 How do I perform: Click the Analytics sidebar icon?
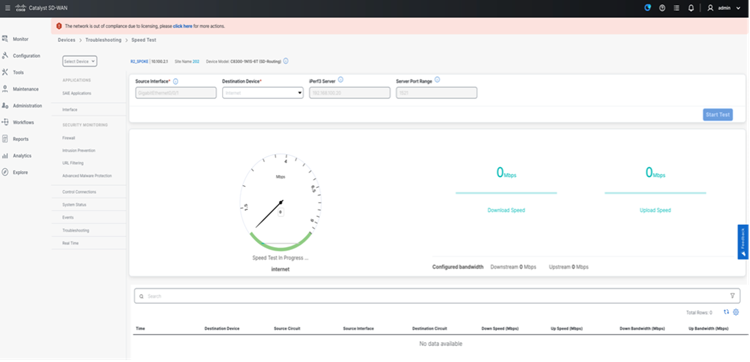(x=5, y=156)
